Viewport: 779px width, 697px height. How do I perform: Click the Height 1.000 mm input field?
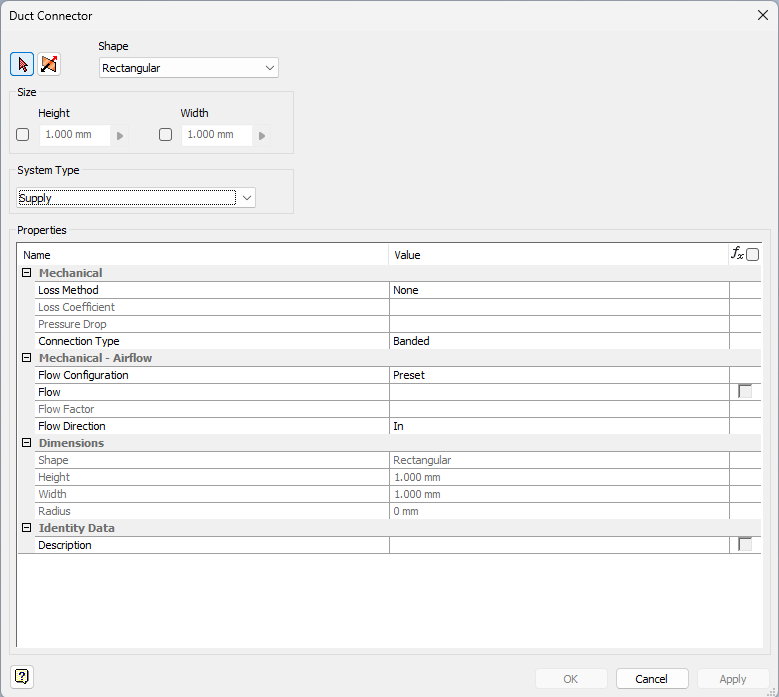click(75, 135)
